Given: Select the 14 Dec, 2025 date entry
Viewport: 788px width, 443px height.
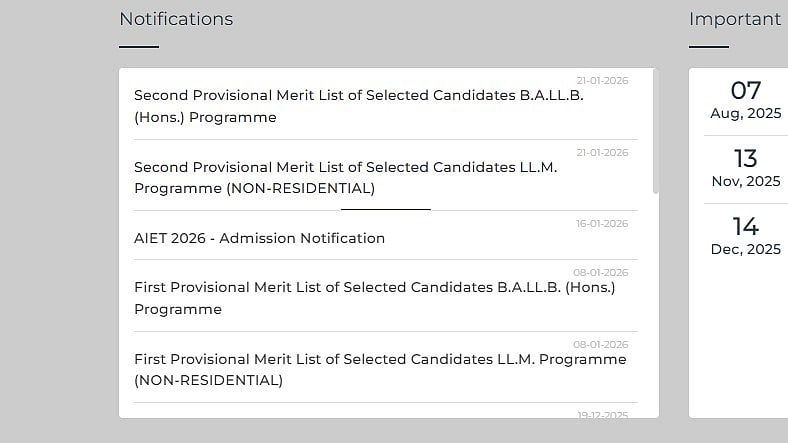Looking at the screenshot, I should tap(746, 236).
